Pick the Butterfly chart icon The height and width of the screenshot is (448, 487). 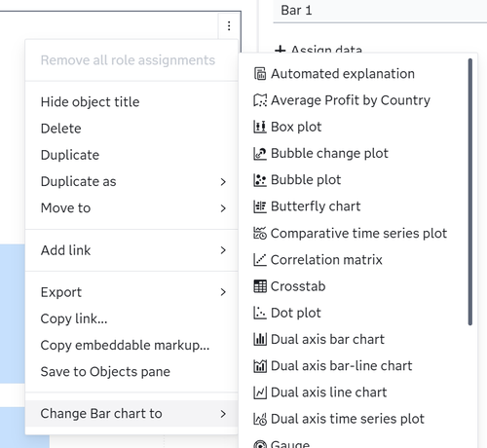click(260, 206)
